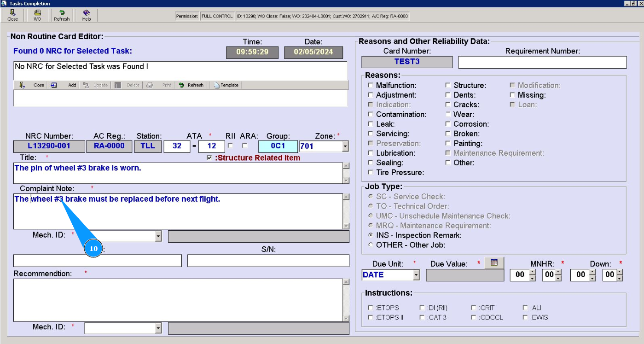Screen dimensions: 644x344
Task: Enable the Malfunction reason checkbox
Action: (371, 85)
